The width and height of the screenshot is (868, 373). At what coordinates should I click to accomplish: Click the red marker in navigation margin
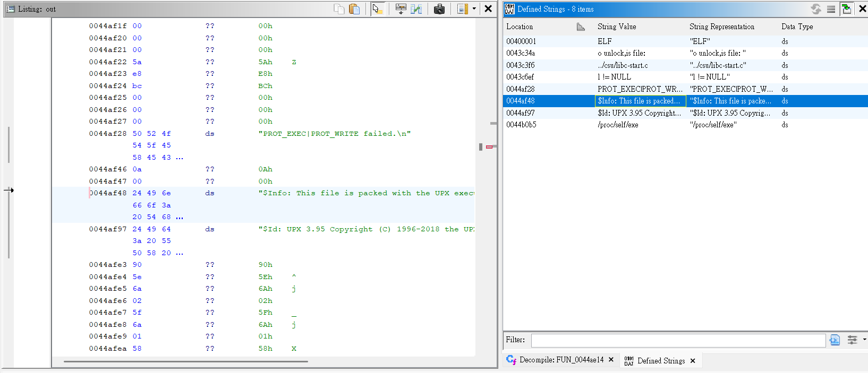pyautogui.click(x=489, y=146)
